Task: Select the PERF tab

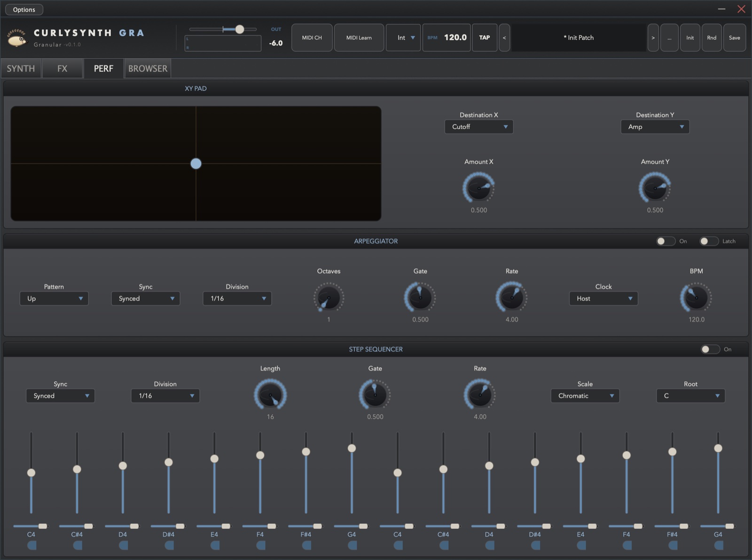Action: point(103,69)
